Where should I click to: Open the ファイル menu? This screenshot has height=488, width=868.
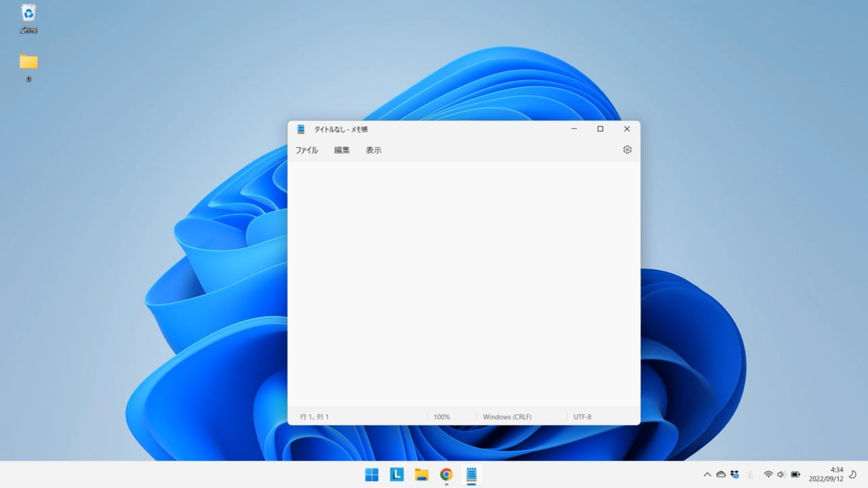(307, 150)
